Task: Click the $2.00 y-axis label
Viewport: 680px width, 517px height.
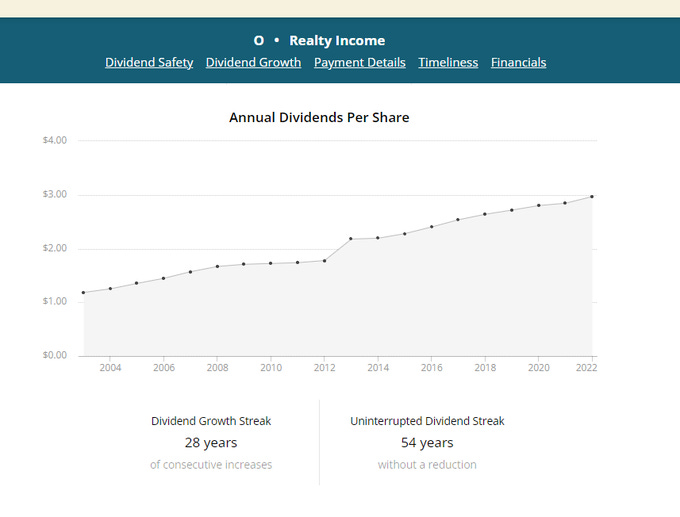Action: [55, 248]
